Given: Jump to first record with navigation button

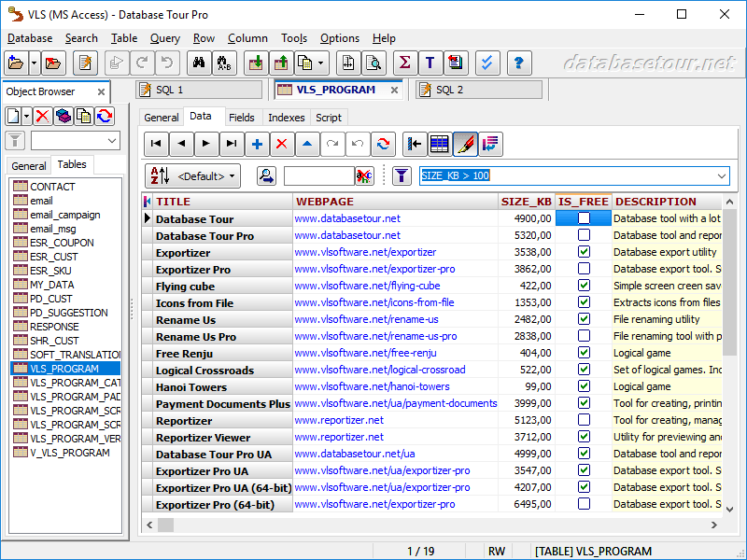Looking at the screenshot, I should point(157,144).
